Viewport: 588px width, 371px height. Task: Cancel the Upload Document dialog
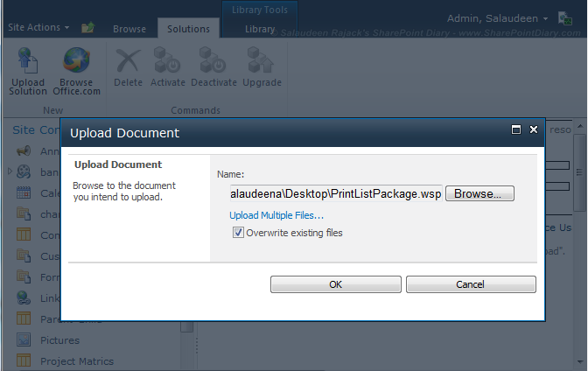471,284
